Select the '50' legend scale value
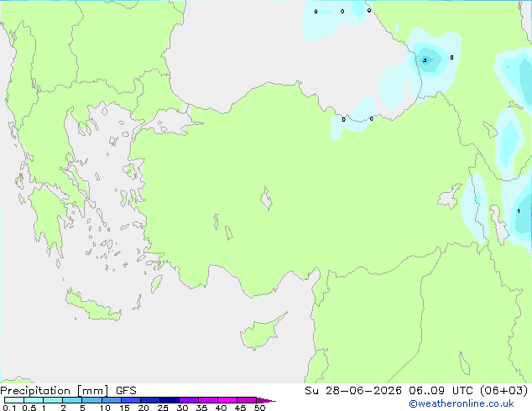Image resolution: width=532 pixels, height=411 pixels. click(x=259, y=408)
